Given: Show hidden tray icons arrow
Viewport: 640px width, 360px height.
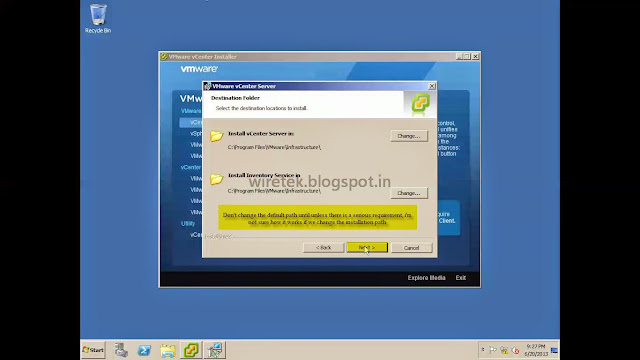Looking at the screenshot, I should click(483, 350).
